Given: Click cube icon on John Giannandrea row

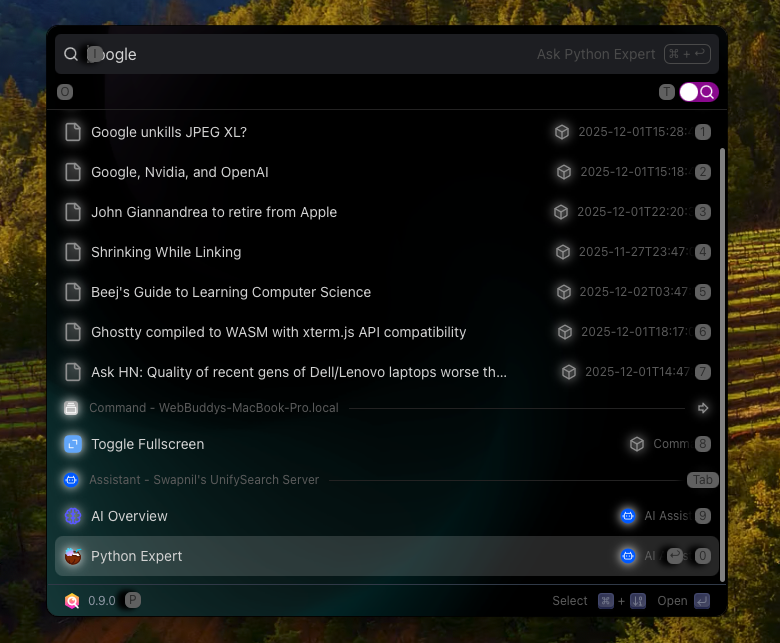Looking at the screenshot, I should click(x=561, y=212).
